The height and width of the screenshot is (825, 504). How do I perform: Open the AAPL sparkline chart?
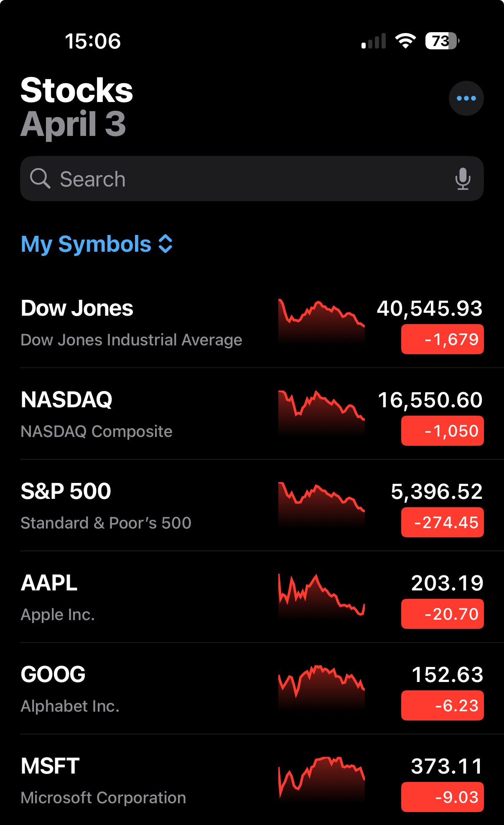coord(321,595)
